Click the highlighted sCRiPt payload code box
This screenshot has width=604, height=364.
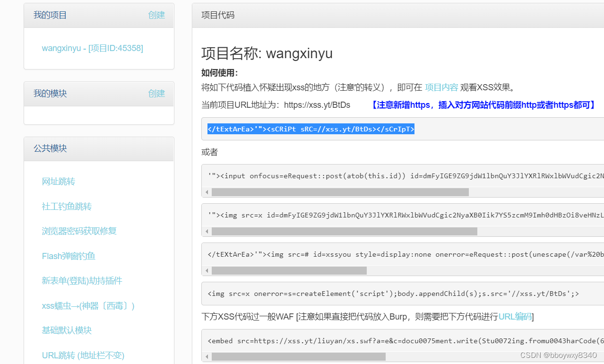point(403,129)
